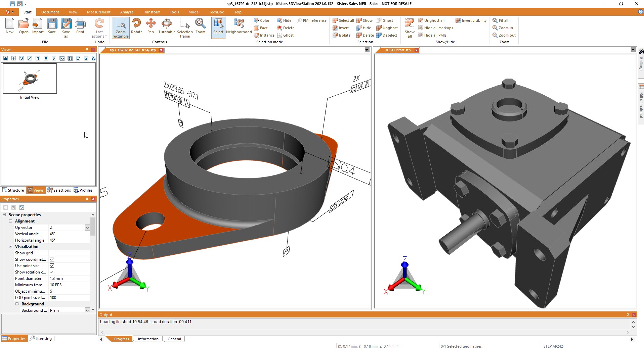Image resolution: width=644 pixels, height=348 pixels.
Task: Choose the Turntable control
Action: [167, 26]
